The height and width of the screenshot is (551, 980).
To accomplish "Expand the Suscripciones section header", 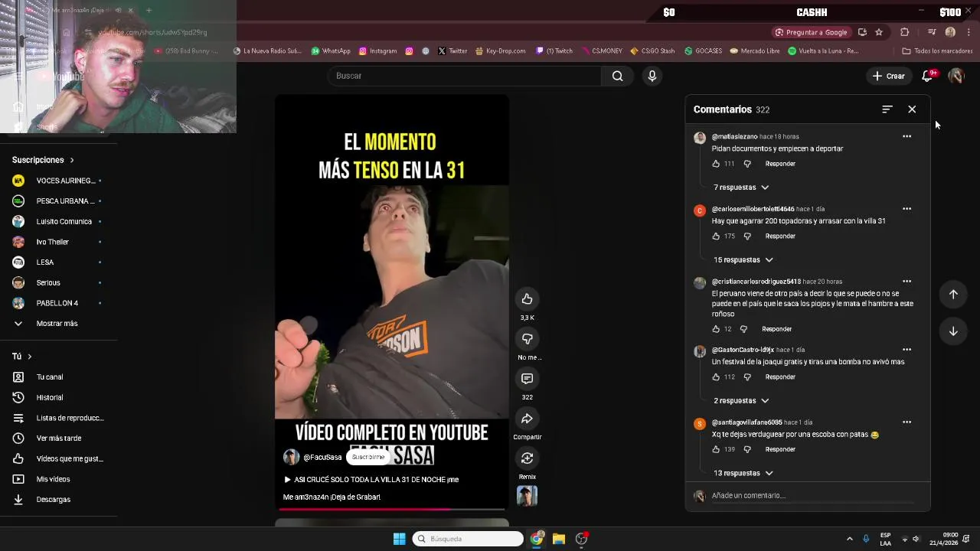I will pos(43,160).
